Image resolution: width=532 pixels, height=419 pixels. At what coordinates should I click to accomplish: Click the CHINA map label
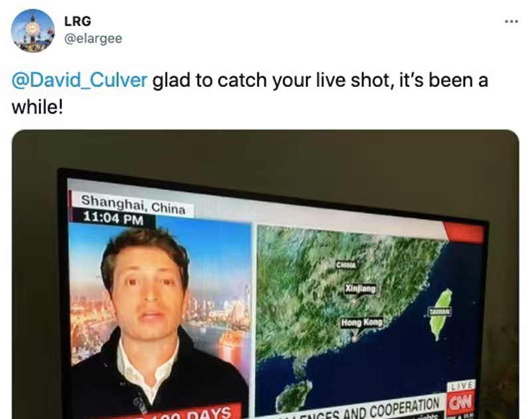pos(346,265)
